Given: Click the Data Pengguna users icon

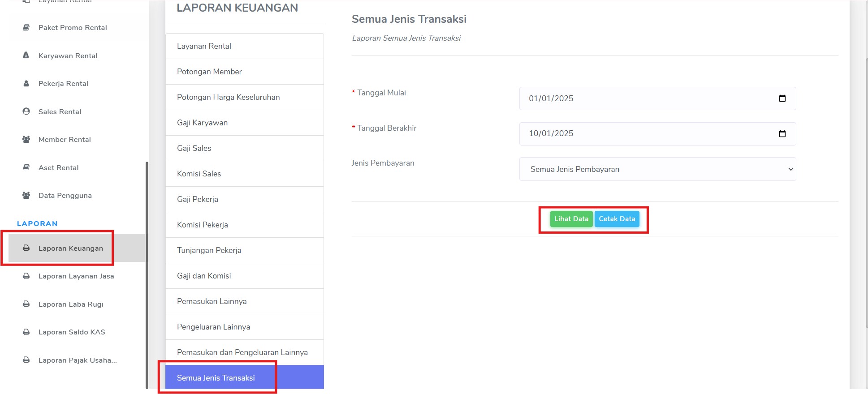Looking at the screenshot, I should click(26, 195).
